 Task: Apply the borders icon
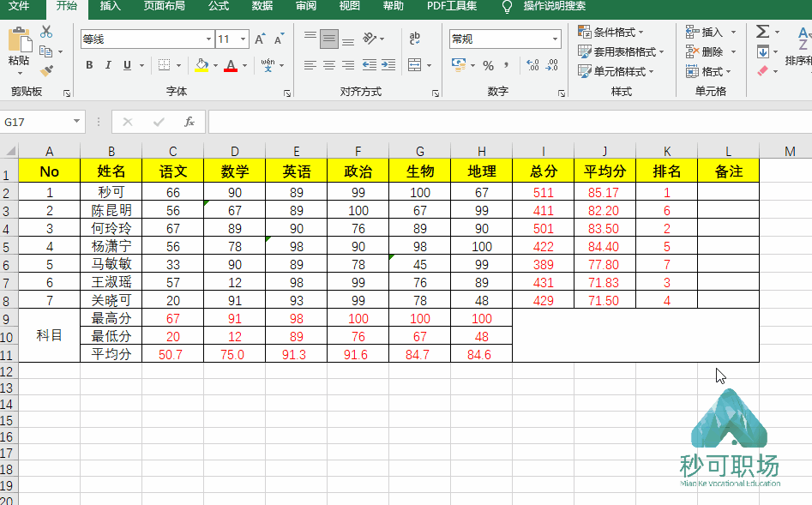(164, 65)
